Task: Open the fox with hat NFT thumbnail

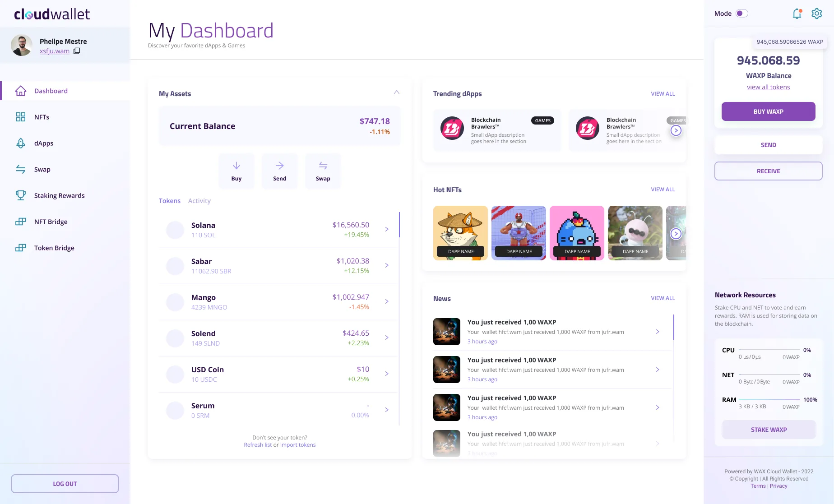Action: click(460, 233)
